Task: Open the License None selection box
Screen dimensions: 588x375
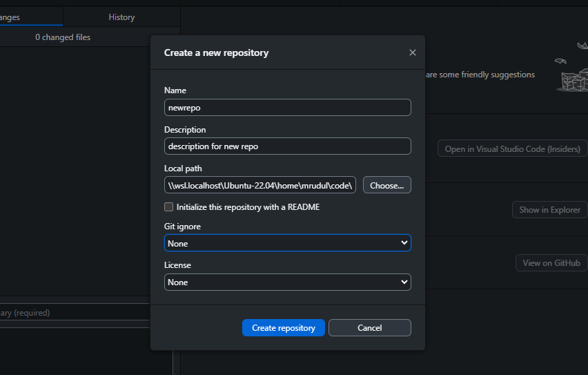Action: (288, 282)
